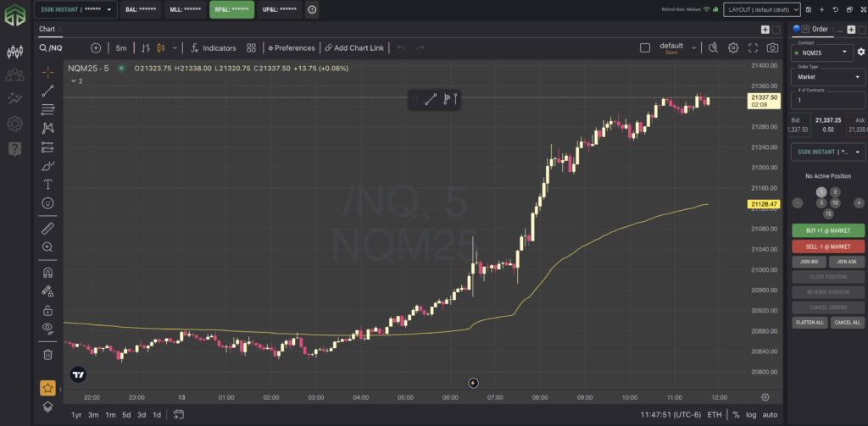
Task: Click SELL -1 @ MARKET button
Action: point(828,246)
